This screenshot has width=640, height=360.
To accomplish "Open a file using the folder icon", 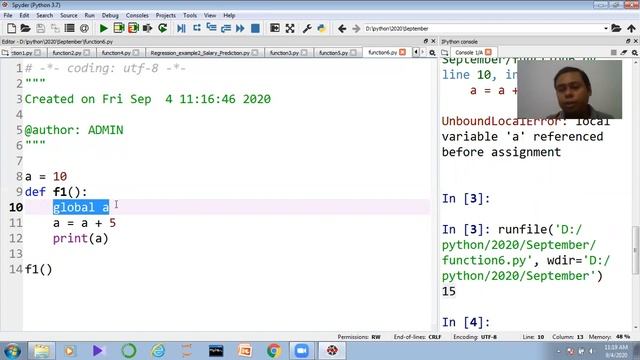I will pyautogui.click(x=25, y=28).
